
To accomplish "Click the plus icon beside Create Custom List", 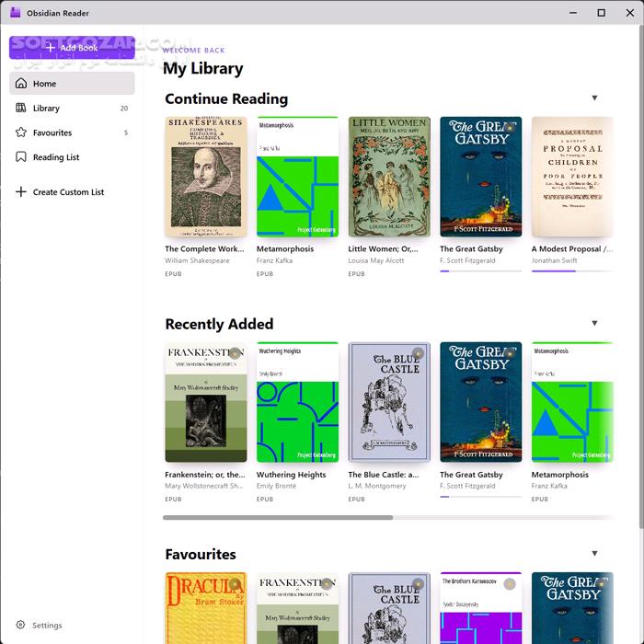I will pyautogui.click(x=21, y=191).
